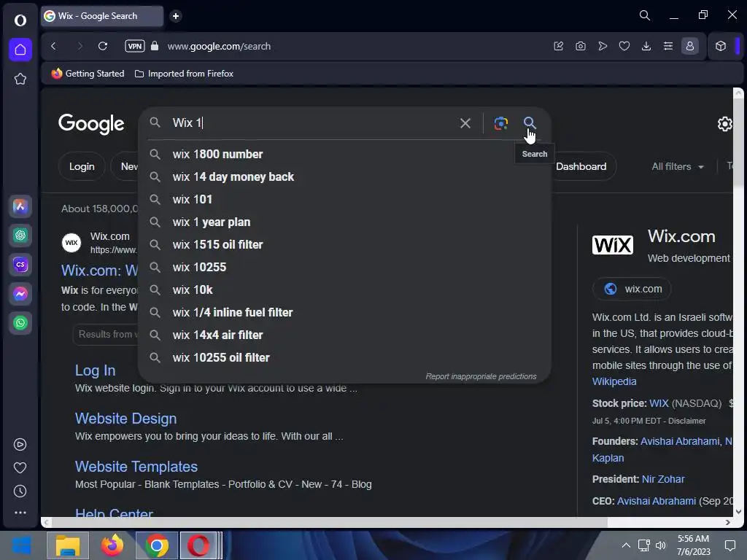Open the profile account icon

click(x=690, y=46)
